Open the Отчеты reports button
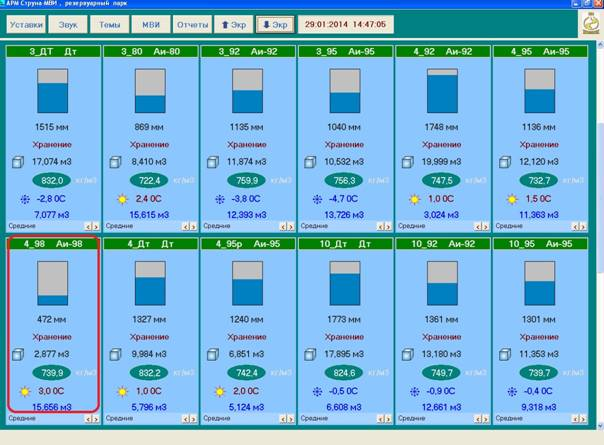The height and width of the screenshot is (445, 604). (192, 25)
